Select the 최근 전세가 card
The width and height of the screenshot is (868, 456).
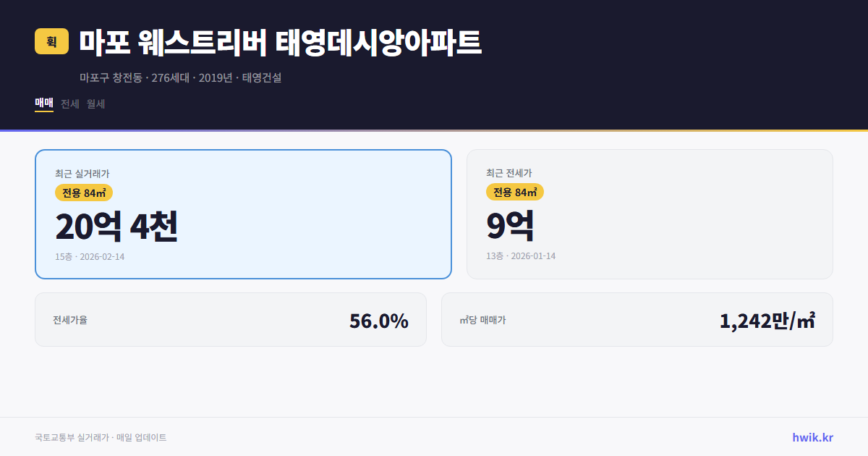pyautogui.click(x=650, y=214)
